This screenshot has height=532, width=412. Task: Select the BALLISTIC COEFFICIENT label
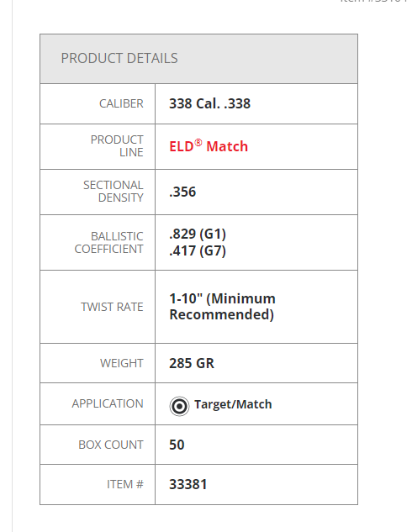coord(109,243)
